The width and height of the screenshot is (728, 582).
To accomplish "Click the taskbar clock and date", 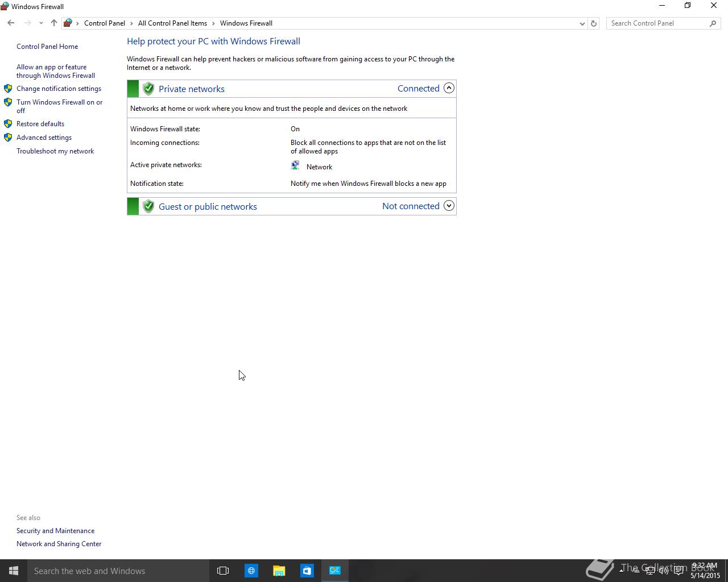I will point(705,571).
